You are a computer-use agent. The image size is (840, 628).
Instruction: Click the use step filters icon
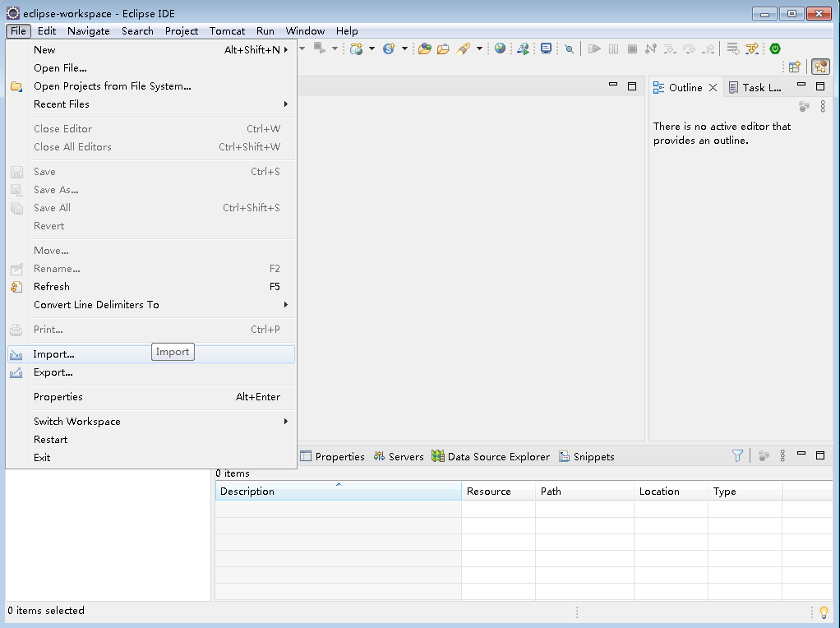752,49
